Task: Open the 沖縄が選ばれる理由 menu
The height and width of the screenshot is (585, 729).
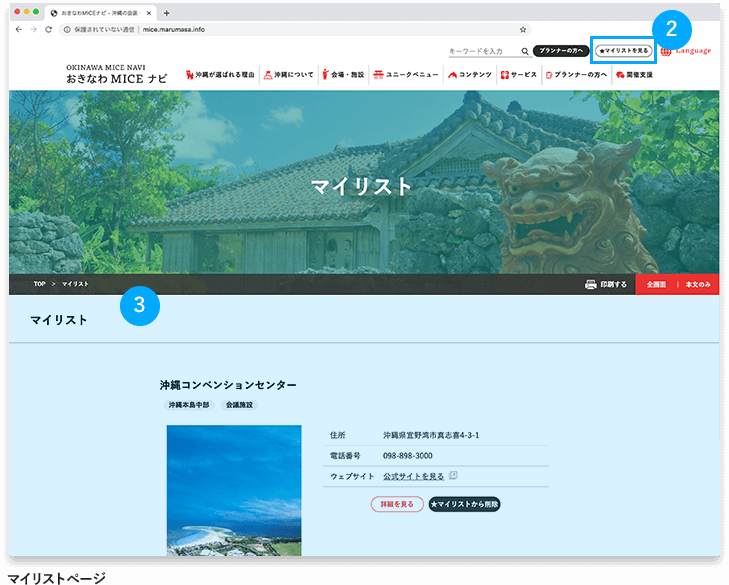Action: [220, 74]
